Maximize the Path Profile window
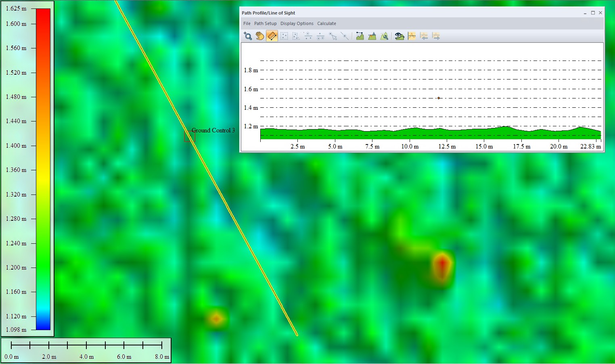Image resolution: width=615 pixels, height=364 pixels. [593, 13]
